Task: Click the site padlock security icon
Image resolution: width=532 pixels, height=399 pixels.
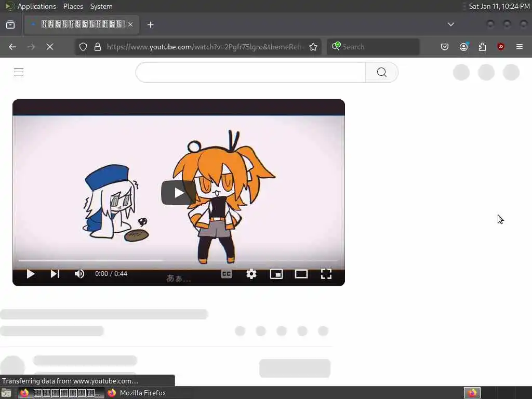Action: pos(98,47)
